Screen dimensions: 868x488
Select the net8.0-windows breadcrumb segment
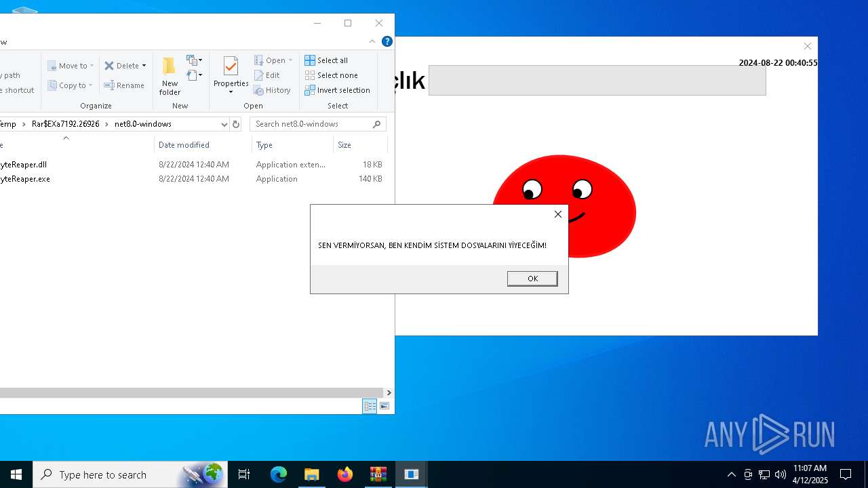[143, 124]
